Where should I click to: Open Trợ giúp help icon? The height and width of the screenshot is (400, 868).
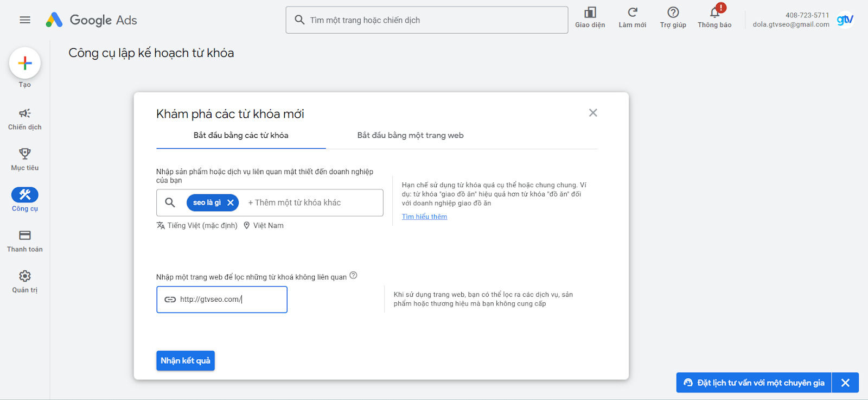[673, 12]
